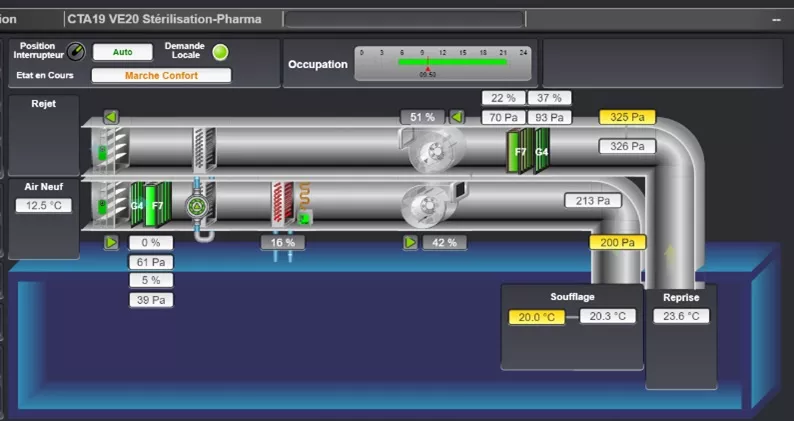794x421 pixels.
Task: Click the 93 Pa filter pressure value
Action: click(x=549, y=118)
